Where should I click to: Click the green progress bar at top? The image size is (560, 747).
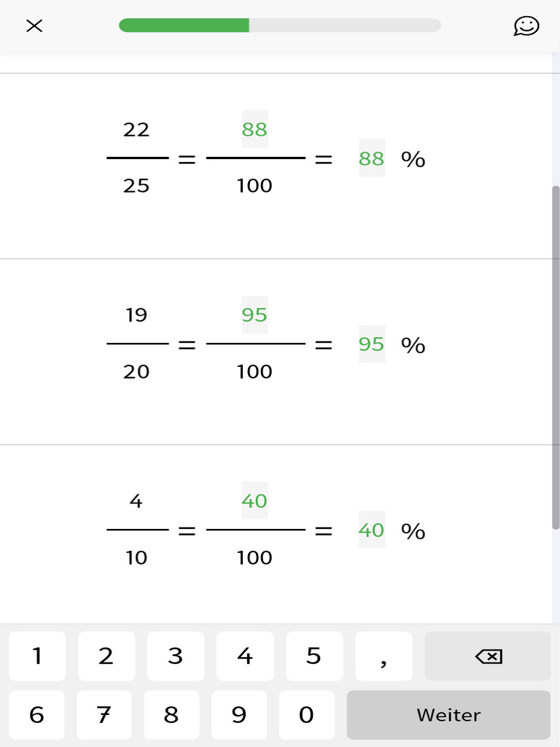tap(184, 26)
